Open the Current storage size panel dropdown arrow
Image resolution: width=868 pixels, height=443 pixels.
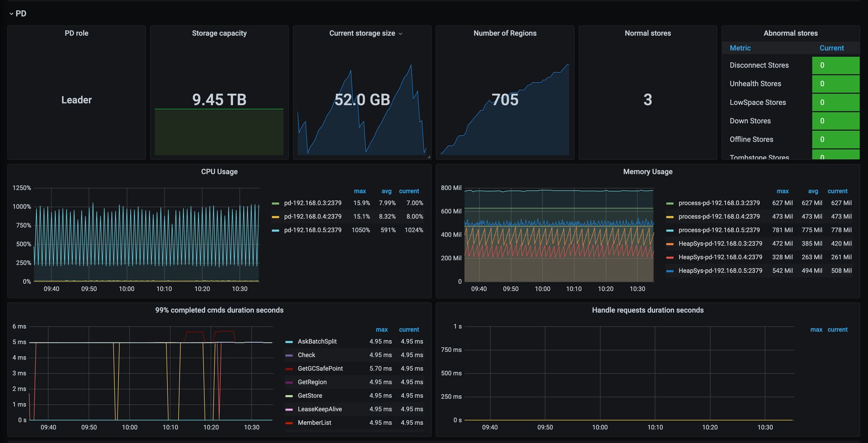pos(400,34)
